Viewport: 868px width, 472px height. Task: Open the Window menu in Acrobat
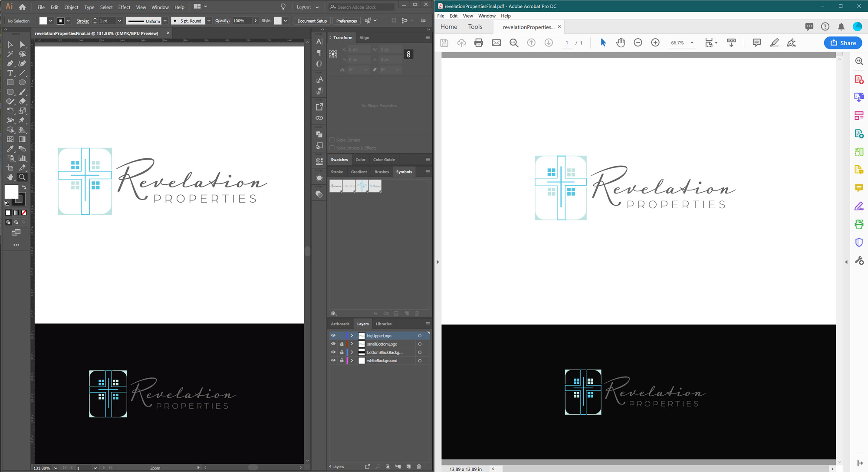[487, 16]
